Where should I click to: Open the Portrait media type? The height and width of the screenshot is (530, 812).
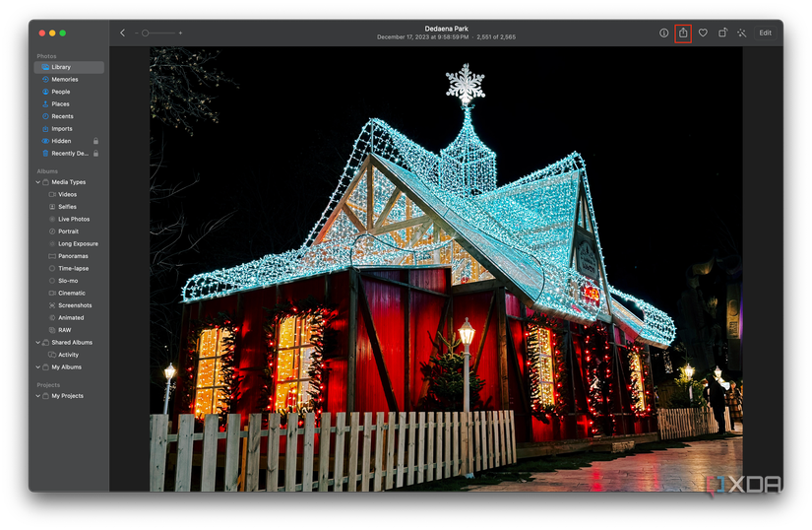coord(69,232)
